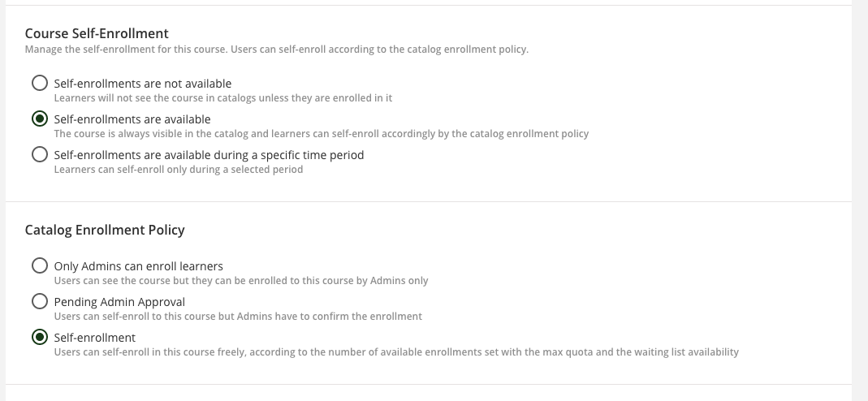This screenshot has width=868, height=401.
Task: Click the 'Only Admins can enroll learners' label
Action: [138, 266]
